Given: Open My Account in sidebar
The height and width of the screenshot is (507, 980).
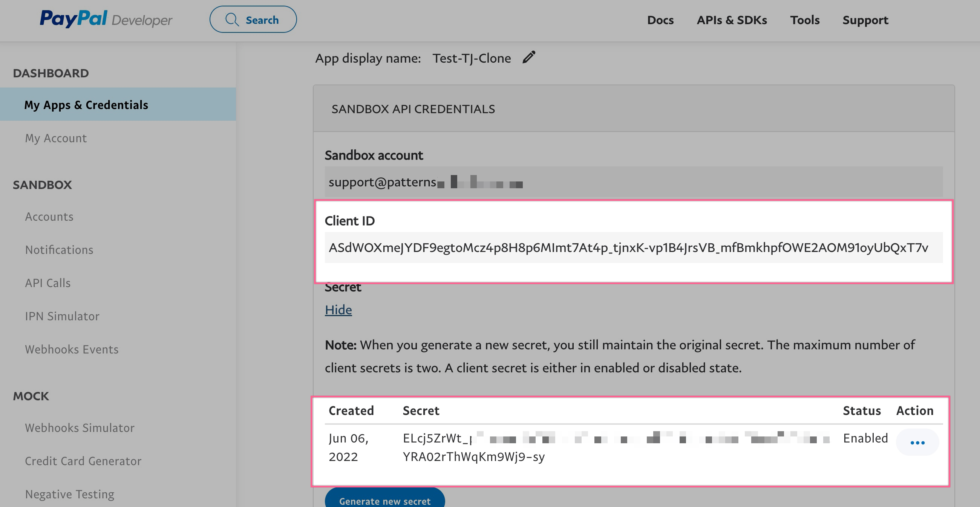Looking at the screenshot, I should [56, 138].
